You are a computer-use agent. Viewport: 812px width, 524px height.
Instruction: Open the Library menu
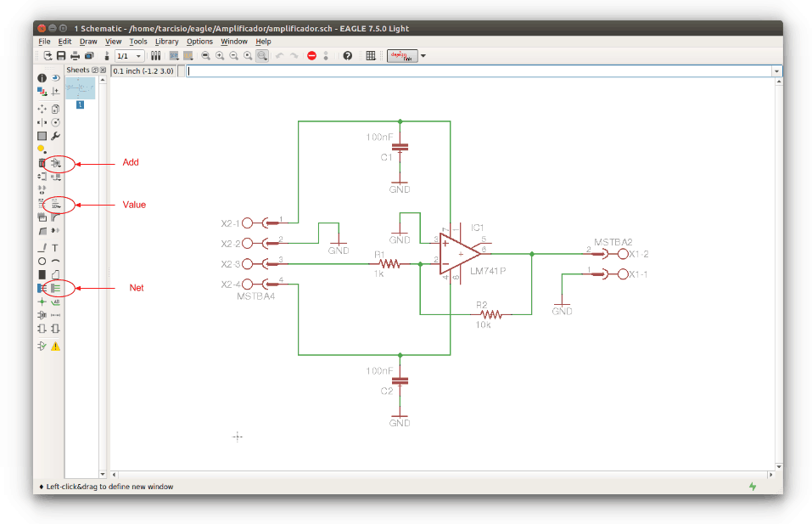166,41
